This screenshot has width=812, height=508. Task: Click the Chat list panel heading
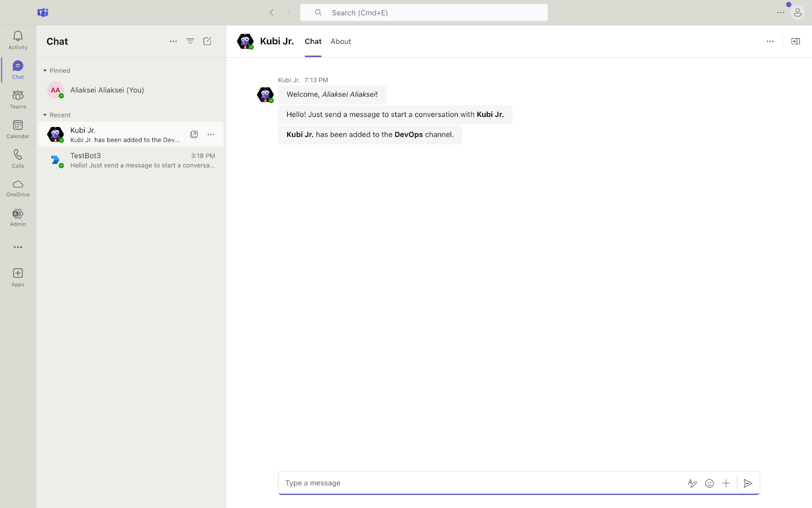(x=57, y=42)
